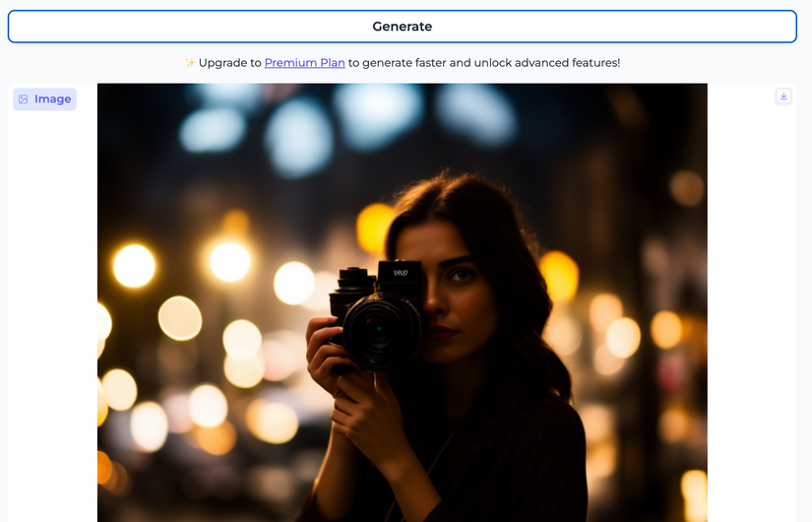Click the sparkle icon before Upgrade text

point(190,63)
